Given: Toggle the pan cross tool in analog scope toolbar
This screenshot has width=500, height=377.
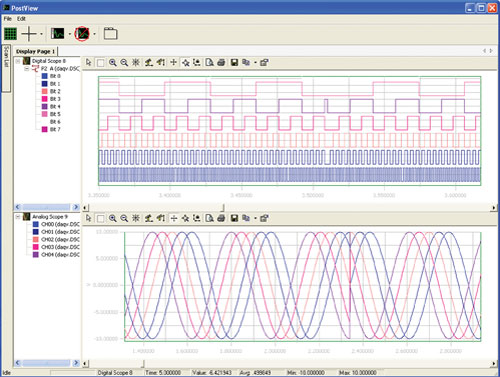Looking at the screenshot, I should pos(173,218).
